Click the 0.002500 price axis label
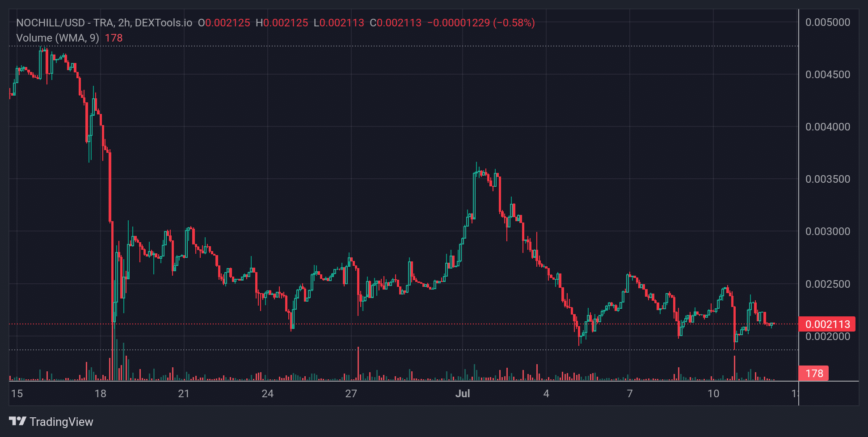Screen dimensions: 868x437 [x=828, y=284]
